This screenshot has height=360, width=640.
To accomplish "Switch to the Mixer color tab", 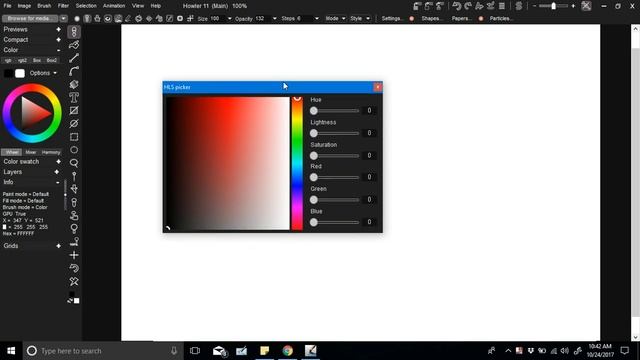I will 31,152.
